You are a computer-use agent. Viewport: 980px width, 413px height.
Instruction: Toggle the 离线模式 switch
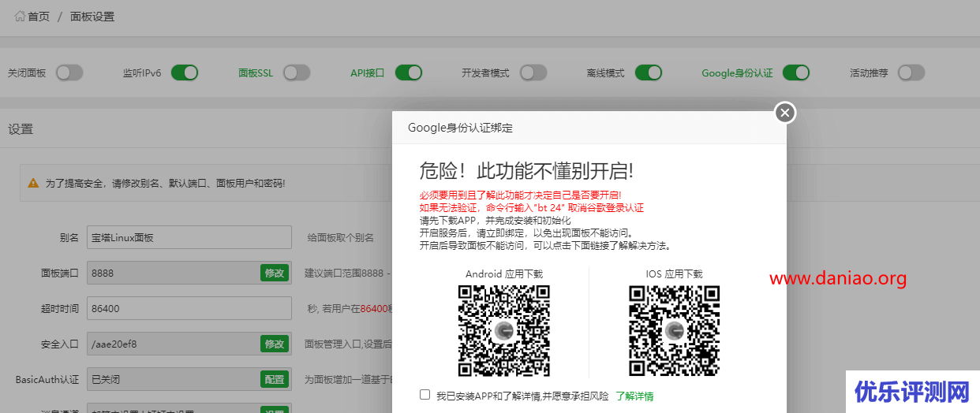click(649, 73)
